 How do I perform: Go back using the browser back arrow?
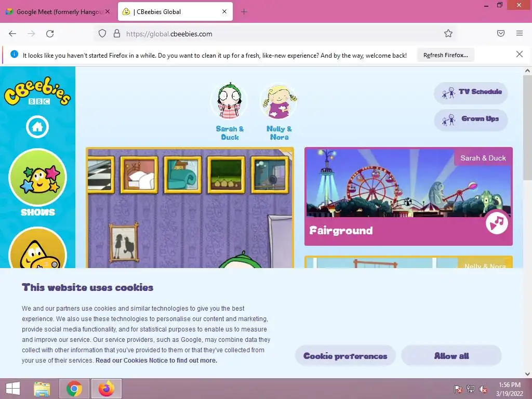point(12,34)
